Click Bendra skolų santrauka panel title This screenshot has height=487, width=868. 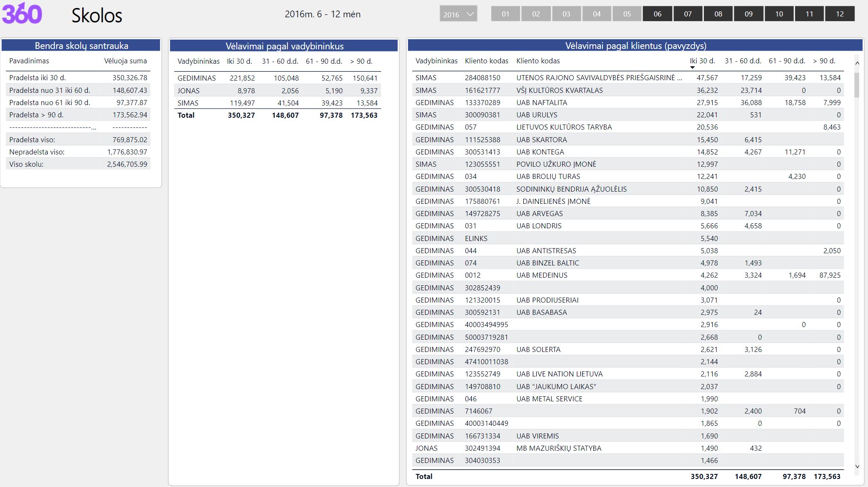[81, 46]
